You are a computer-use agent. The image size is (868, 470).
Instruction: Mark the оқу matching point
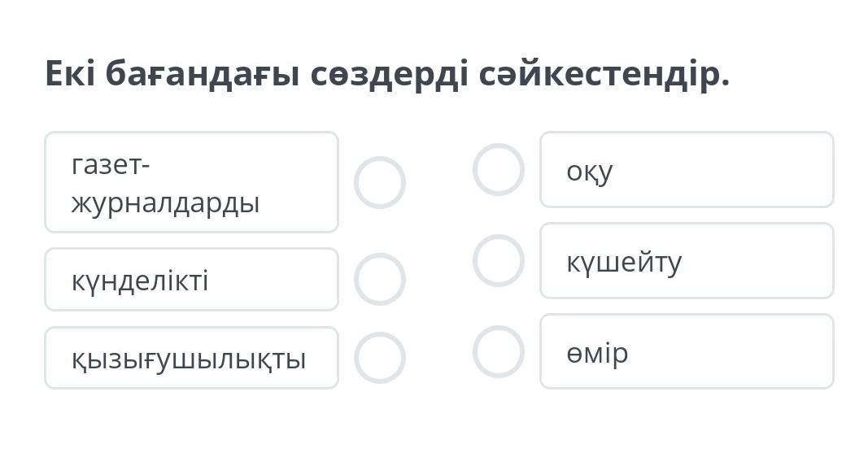[498, 169]
